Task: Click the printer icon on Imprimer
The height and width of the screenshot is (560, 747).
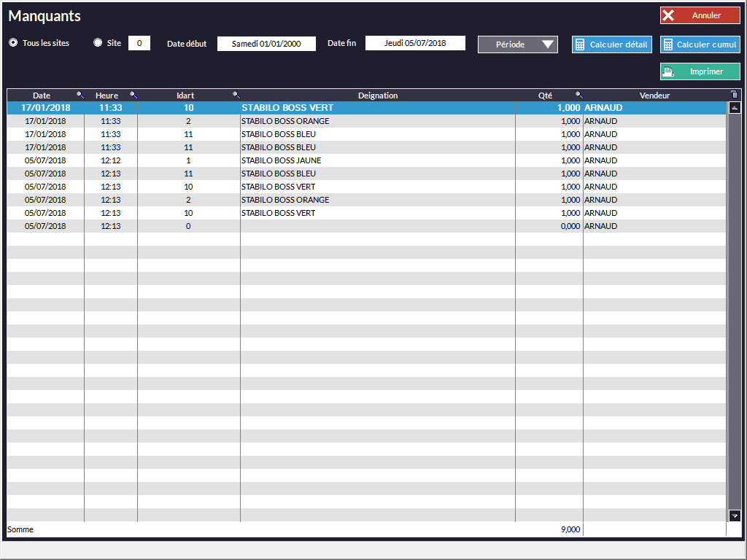Action: [x=668, y=71]
